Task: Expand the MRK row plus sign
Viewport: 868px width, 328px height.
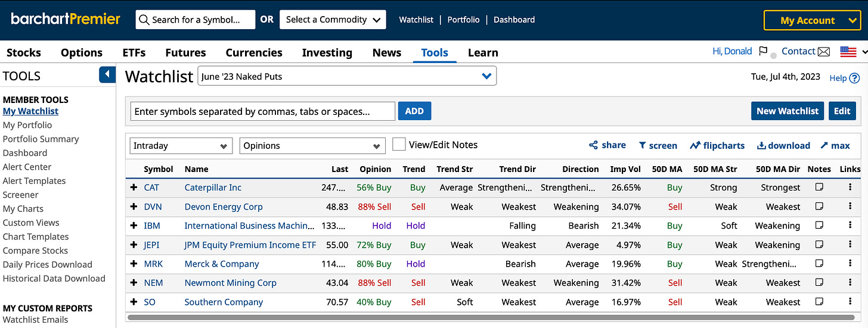Action: (x=134, y=263)
